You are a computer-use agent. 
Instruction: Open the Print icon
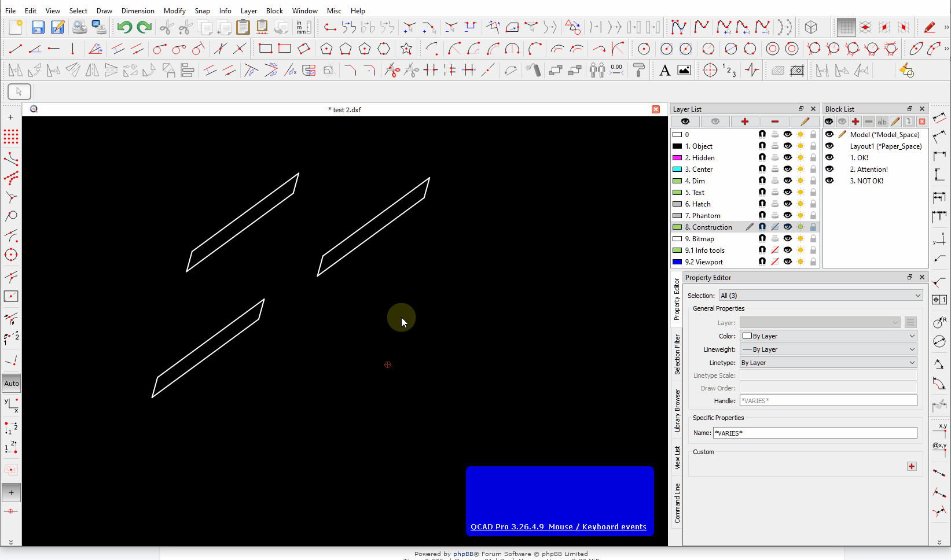click(79, 27)
